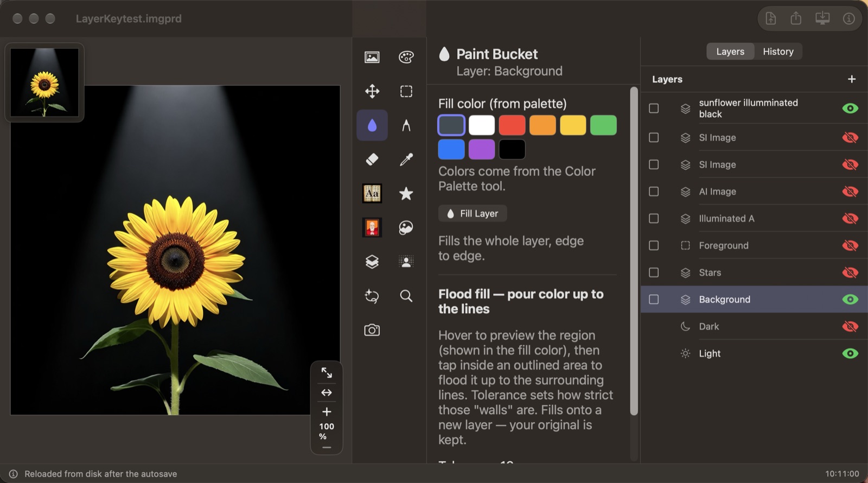Check the Background layer checkbox
The width and height of the screenshot is (868, 483).
coord(654,300)
